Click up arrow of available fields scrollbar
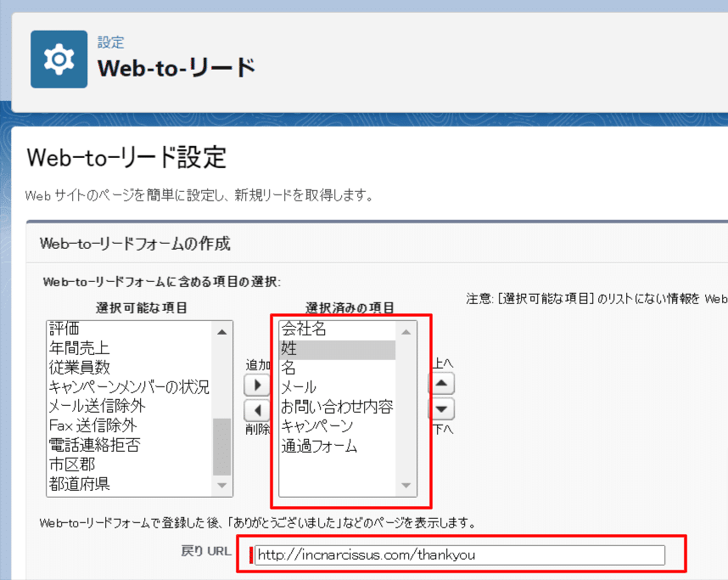The width and height of the screenshot is (728, 580). pyautogui.click(x=222, y=332)
